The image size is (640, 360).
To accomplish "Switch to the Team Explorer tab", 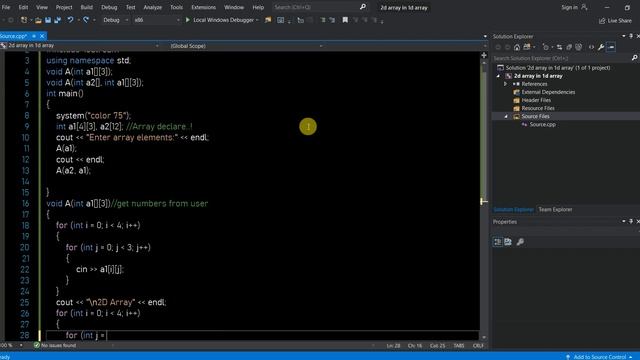I will coord(555,209).
